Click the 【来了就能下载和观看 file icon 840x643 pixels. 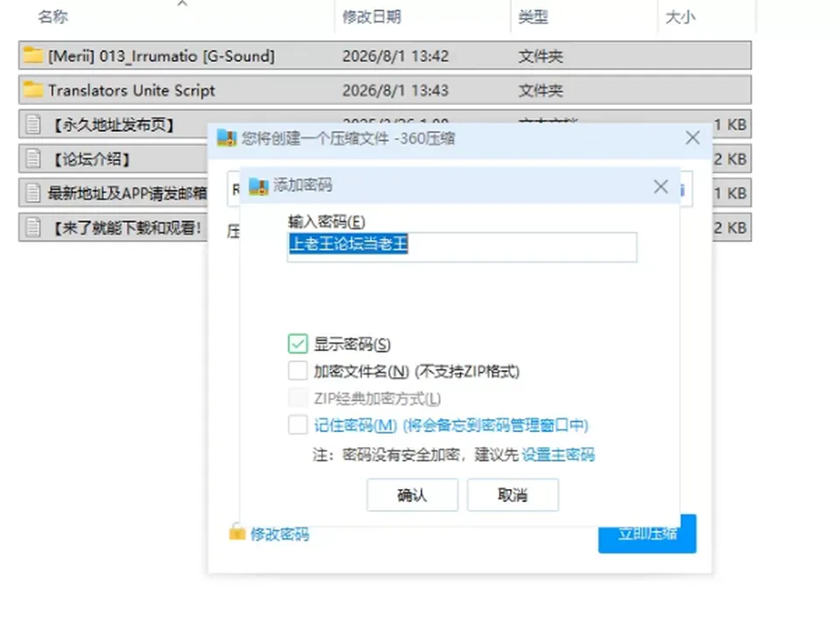(33, 227)
